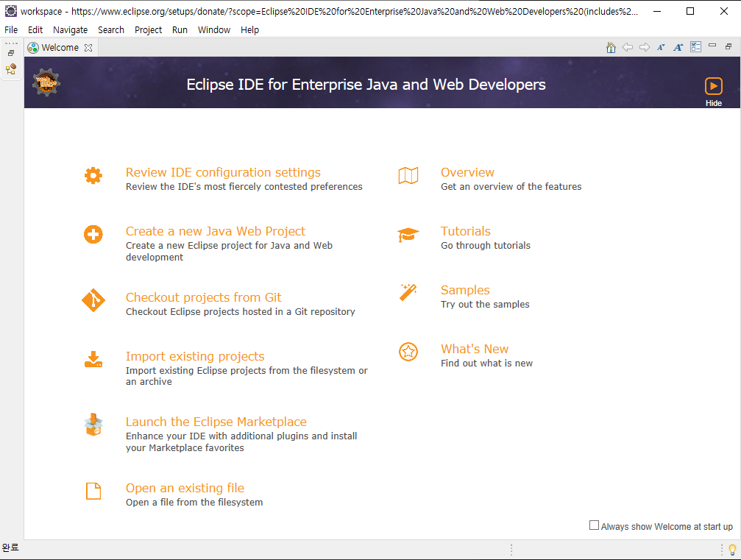Click the plus icon for new Java Web Project
741x560 pixels.
click(x=93, y=235)
